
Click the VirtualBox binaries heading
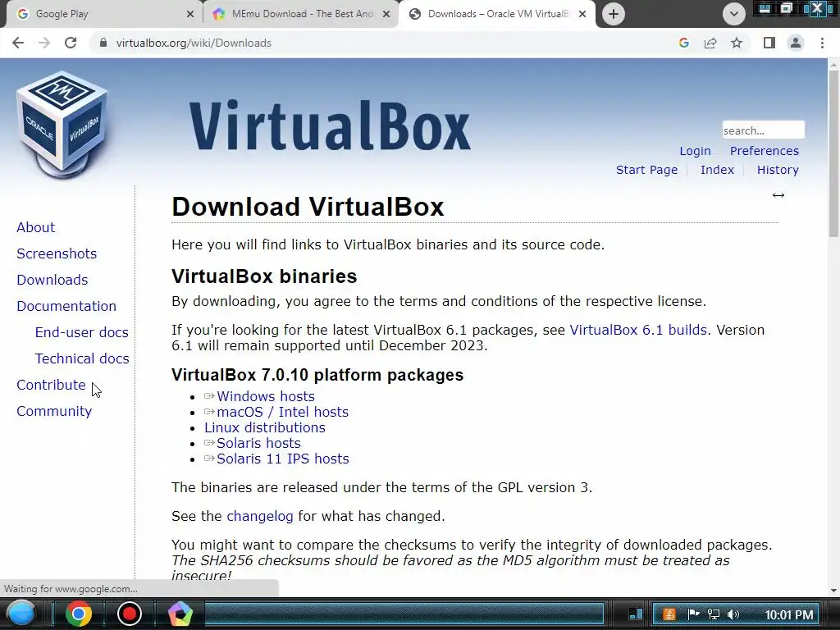(264, 276)
